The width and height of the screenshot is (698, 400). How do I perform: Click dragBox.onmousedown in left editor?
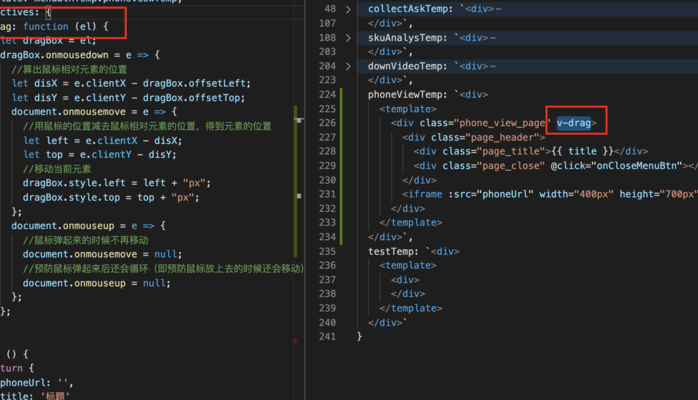(x=54, y=55)
